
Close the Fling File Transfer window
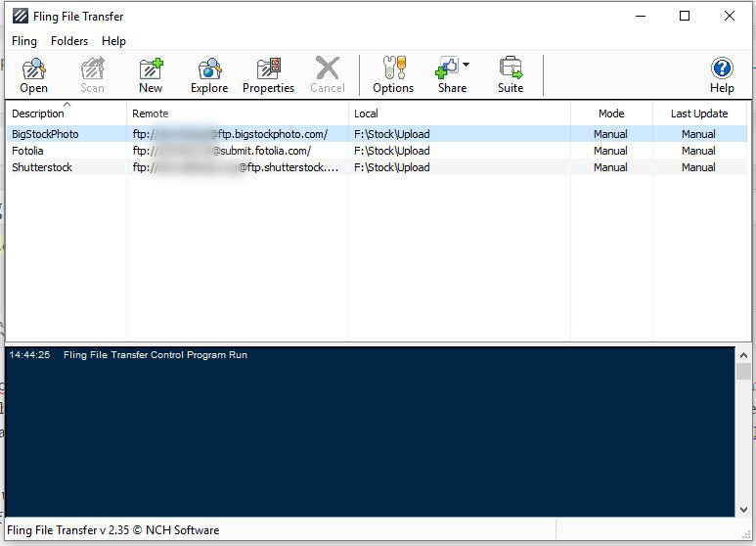729,16
